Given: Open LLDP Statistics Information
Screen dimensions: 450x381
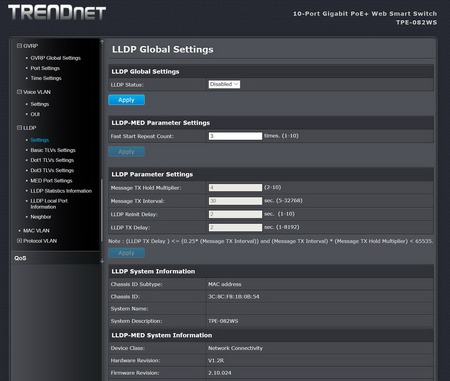Looking at the screenshot, I should tap(61, 191).
